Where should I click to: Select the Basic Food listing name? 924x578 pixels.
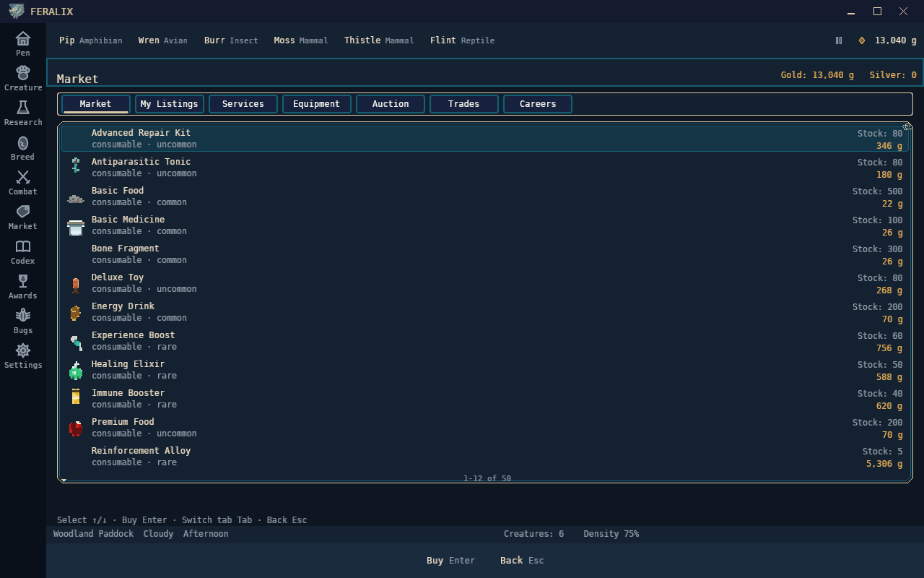point(118,191)
